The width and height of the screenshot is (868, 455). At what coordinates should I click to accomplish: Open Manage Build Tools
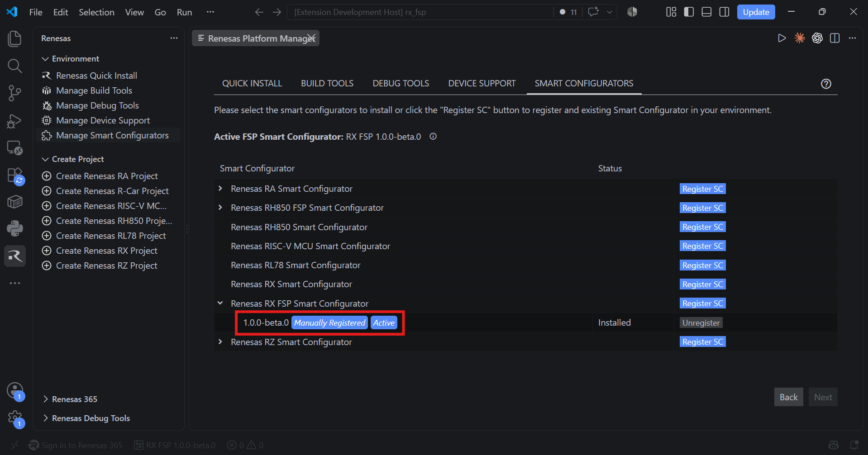(x=94, y=90)
